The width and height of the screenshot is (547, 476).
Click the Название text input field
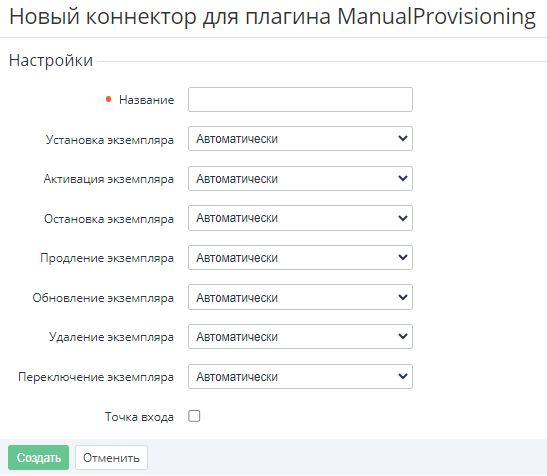pos(300,100)
